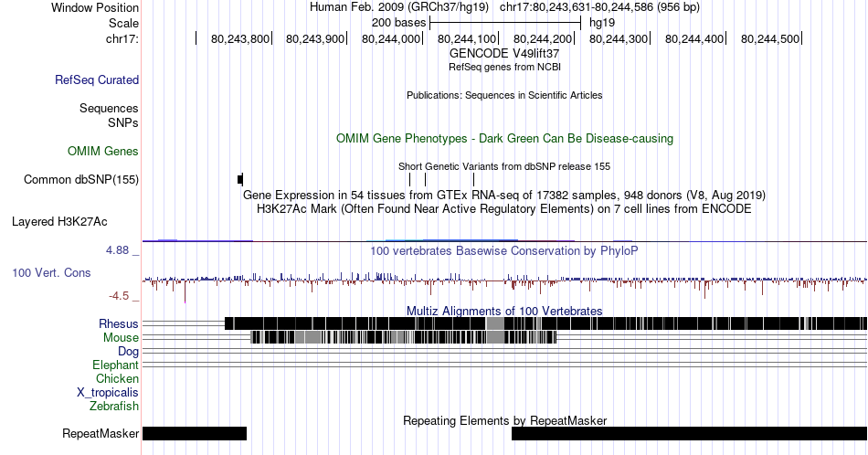Click the Elephant alignment row label

pos(116,365)
